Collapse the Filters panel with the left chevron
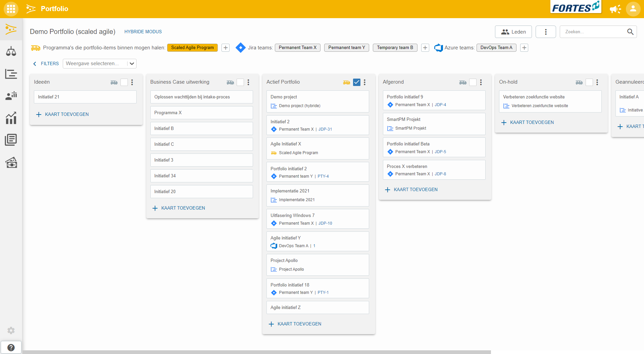 [35, 63]
